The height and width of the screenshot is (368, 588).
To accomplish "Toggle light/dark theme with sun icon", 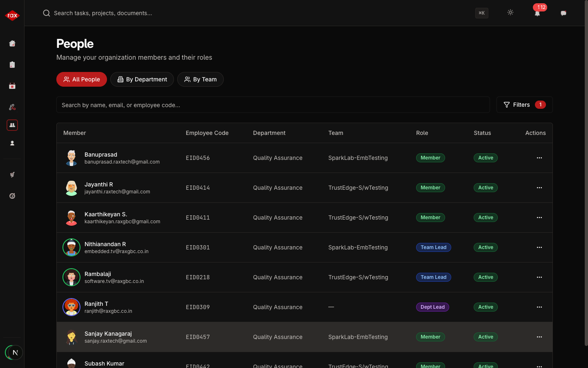I will [510, 13].
